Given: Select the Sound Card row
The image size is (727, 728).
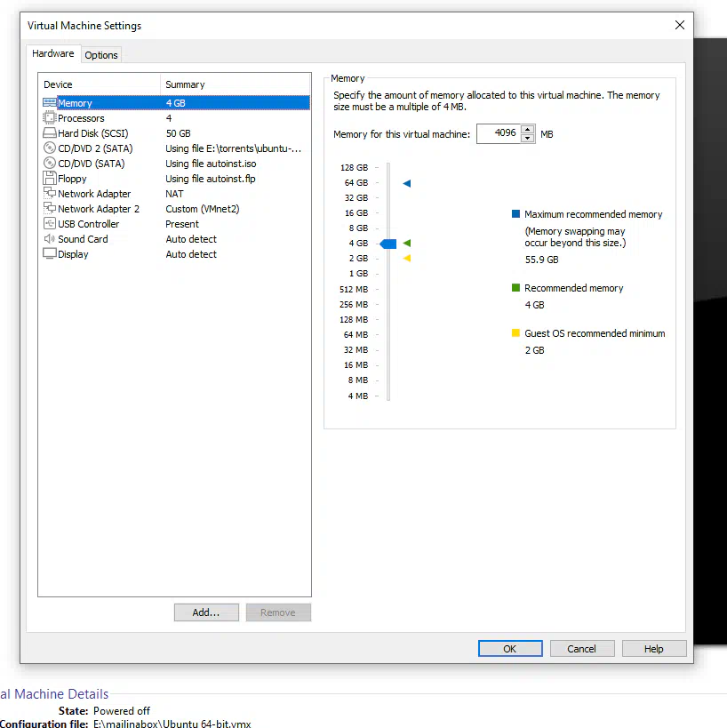Looking at the screenshot, I should [x=176, y=239].
